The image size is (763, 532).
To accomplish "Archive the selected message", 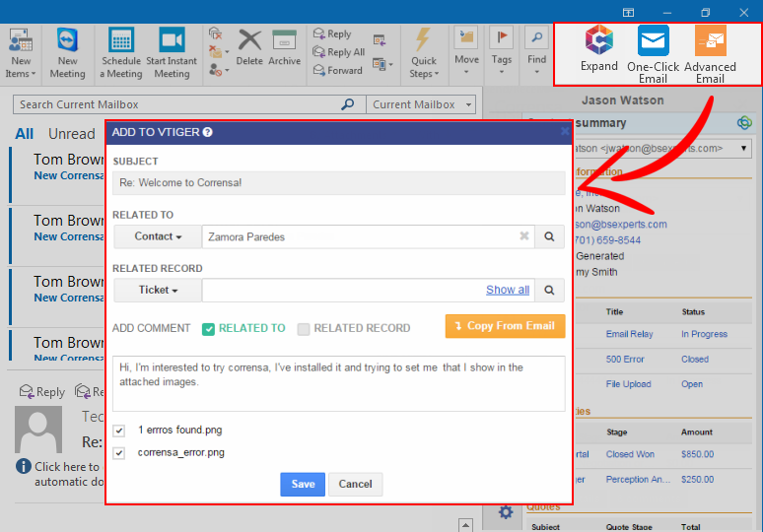I will (x=285, y=47).
